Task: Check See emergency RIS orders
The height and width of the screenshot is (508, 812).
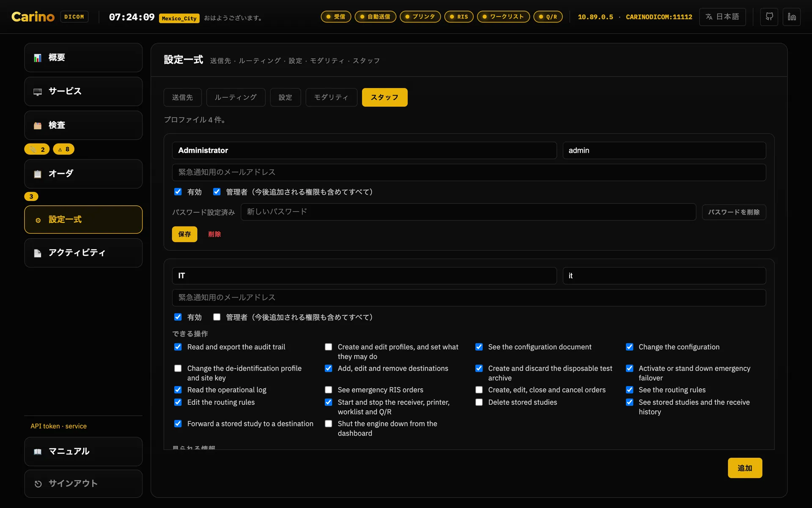Action: point(329,390)
